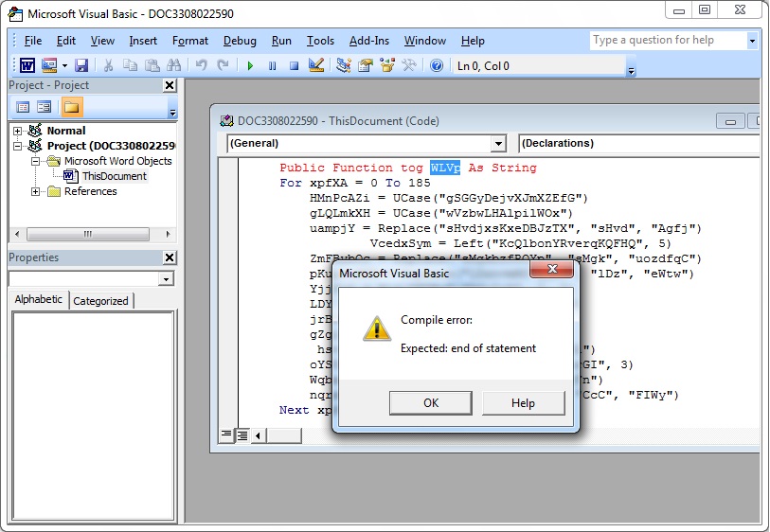The width and height of the screenshot is (770, 532).
Task: Select ThisDocument in project tree
Action: tap(114, 176)
